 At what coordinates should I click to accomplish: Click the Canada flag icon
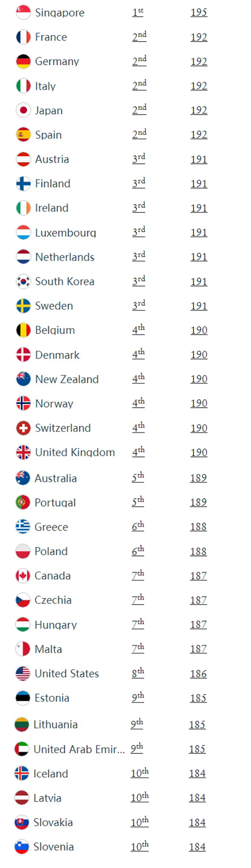23,576
